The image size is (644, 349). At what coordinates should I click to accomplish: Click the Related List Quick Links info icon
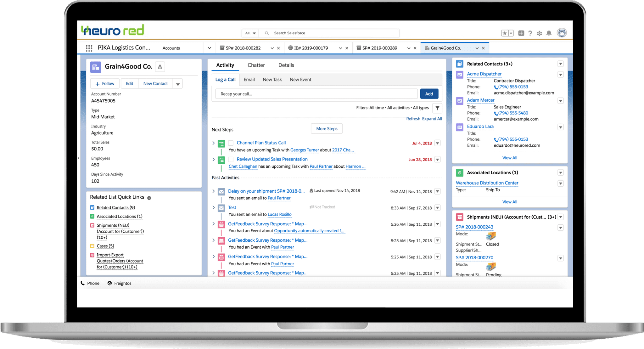coord(149,198)
